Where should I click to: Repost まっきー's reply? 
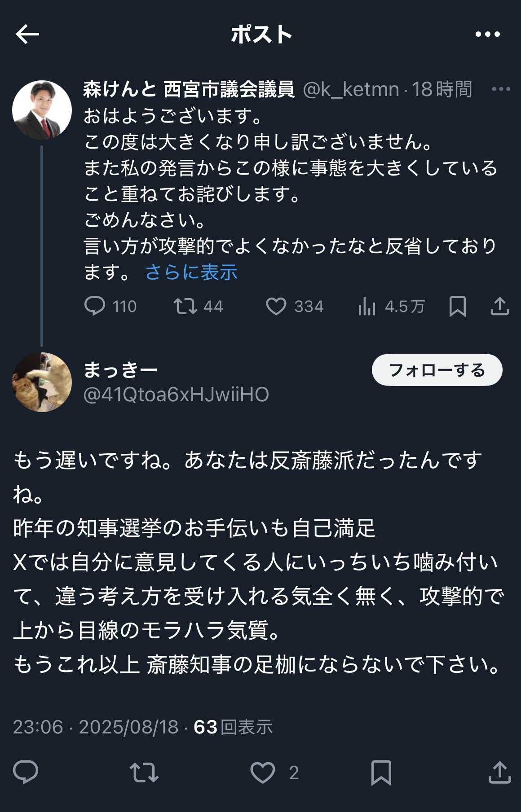144,772
